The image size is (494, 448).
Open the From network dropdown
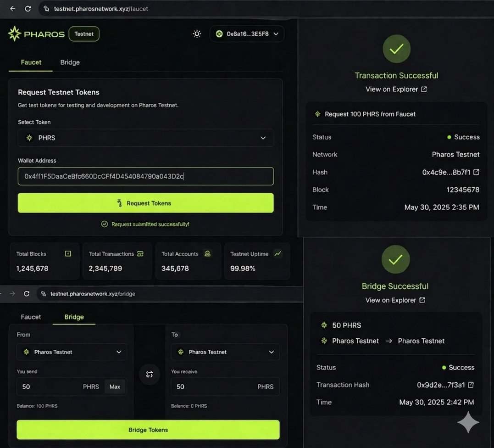coord(72,352)
